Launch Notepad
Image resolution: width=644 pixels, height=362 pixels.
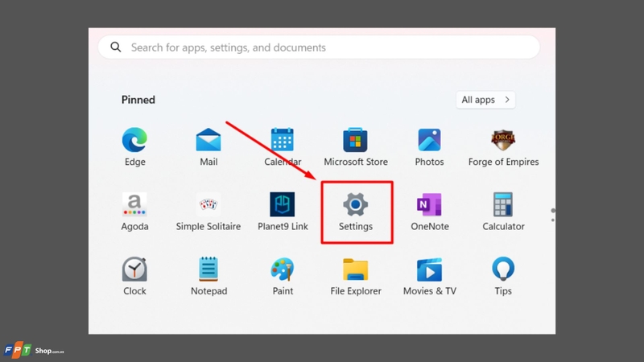[x=208, y=269]
